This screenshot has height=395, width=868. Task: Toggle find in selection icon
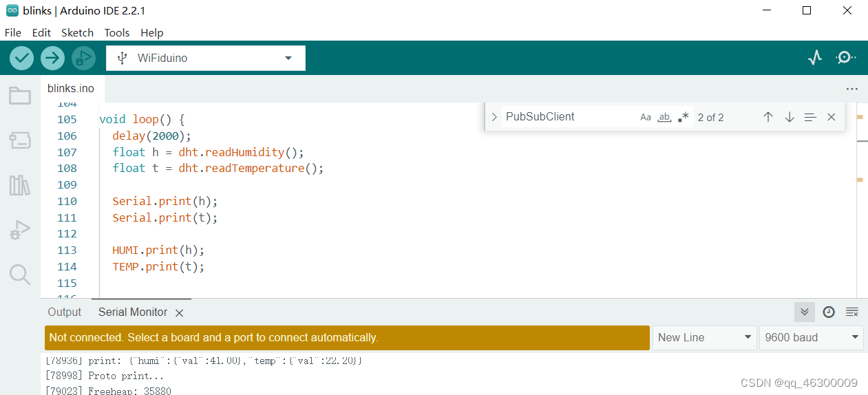coord(810,117)
